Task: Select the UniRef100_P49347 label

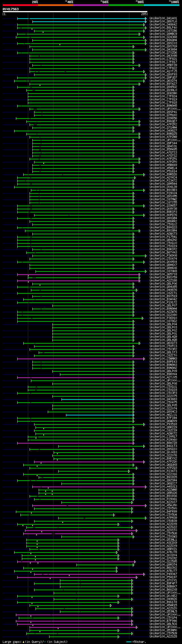Action: click(x=163, y=574)
